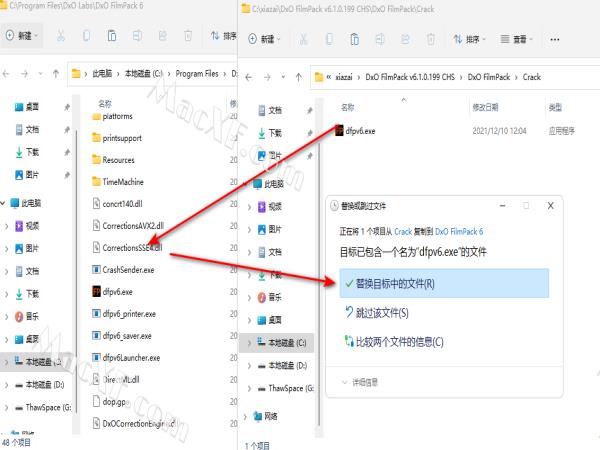600x450 pixels.
Task: Open the more options ellipsis in Crack window
Action: coord(554,39)
